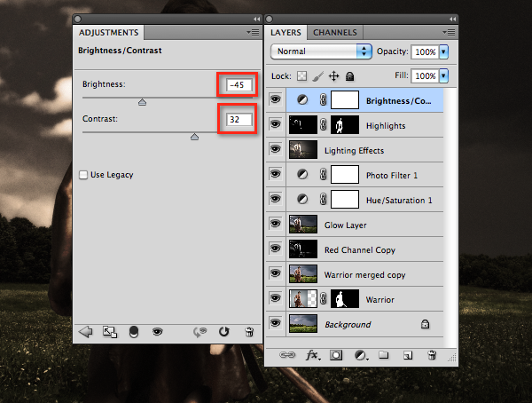Select the Glow Layer thumbnail
The image size is (532, 403).
(x=303, y=224)
